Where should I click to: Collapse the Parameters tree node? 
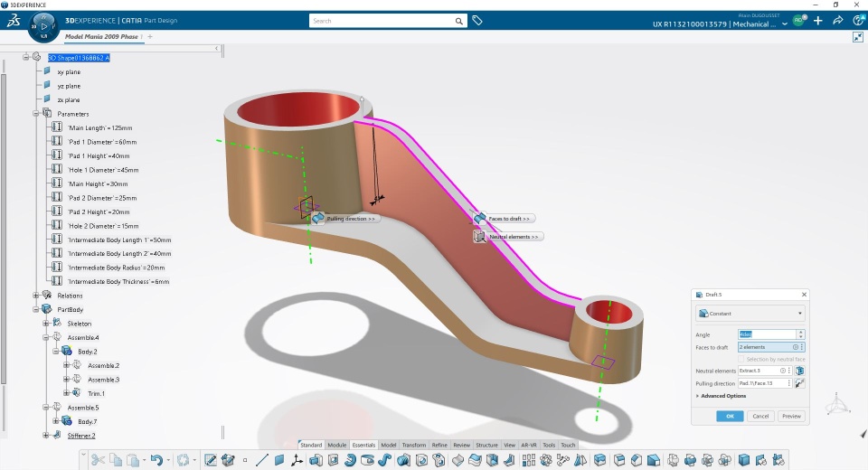pyautogui.click(x=36, y=114)
